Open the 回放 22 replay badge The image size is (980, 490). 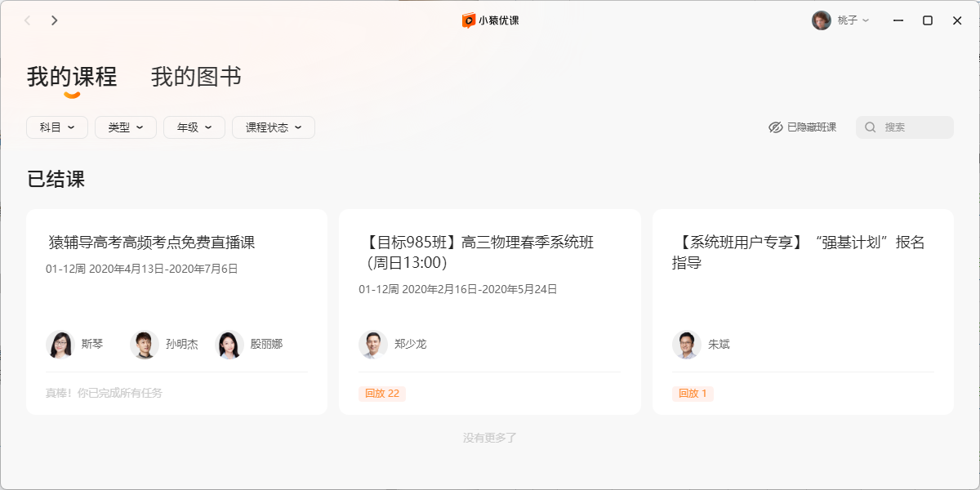(x=382, y=394)
